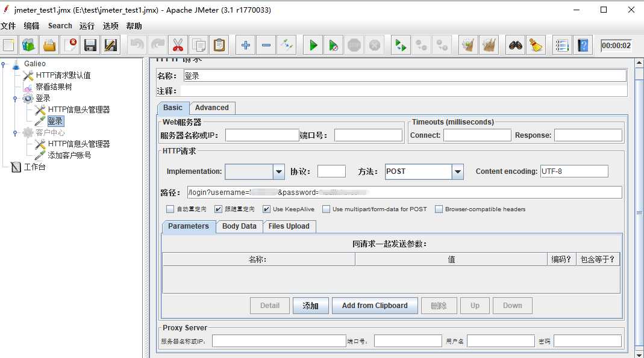Enable Use multipart/form-data for POST
This screenshot has height=358, width=644.
coord(326,209)
